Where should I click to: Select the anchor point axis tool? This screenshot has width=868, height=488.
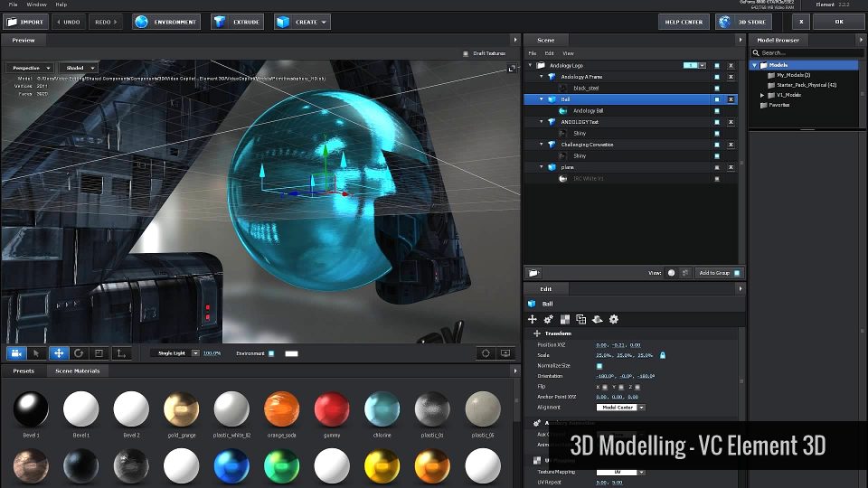121,353
